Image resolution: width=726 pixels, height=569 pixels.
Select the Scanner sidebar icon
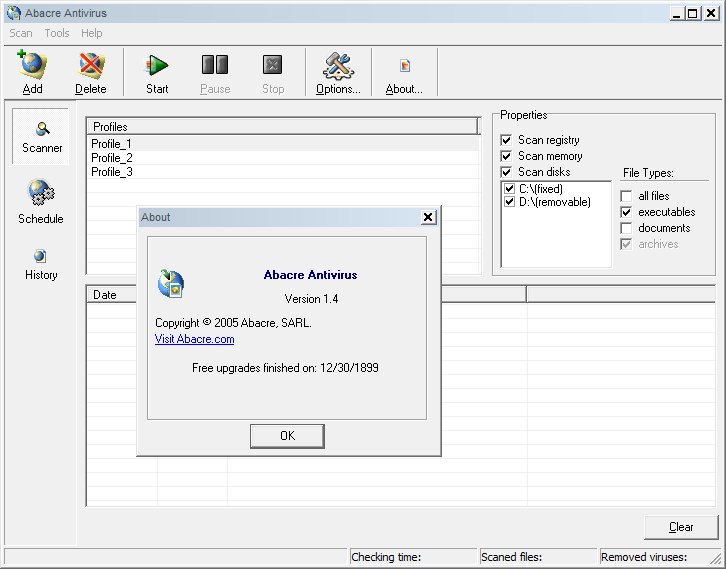tap(42, 129)
